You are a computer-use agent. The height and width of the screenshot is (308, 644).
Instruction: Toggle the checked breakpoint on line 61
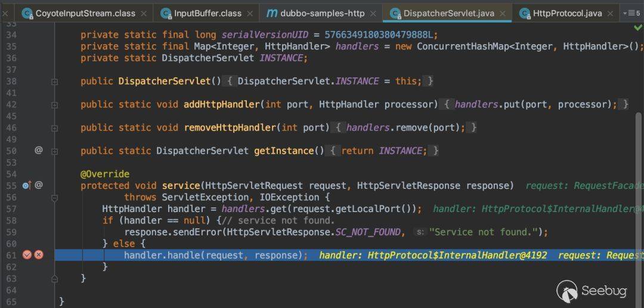(27, 255)
